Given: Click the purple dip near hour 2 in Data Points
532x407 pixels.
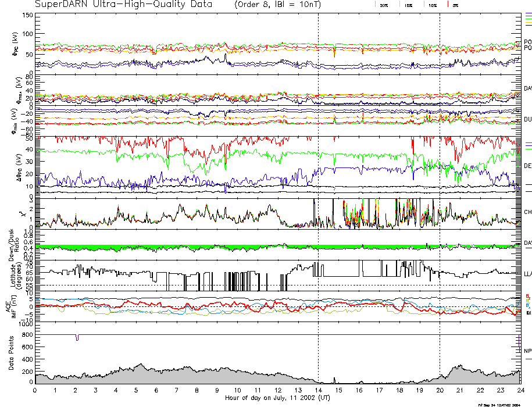Looking at the screenshot, I should click(x=77, y=338).
